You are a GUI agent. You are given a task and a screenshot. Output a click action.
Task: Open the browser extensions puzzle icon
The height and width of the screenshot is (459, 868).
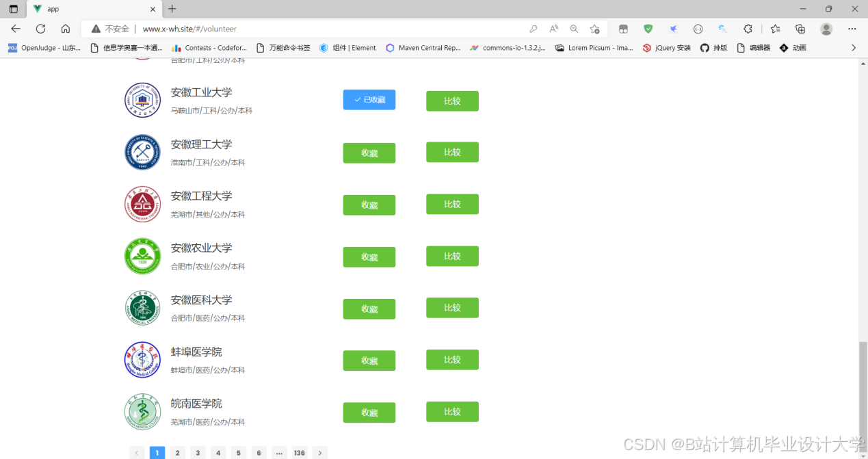pos(748,29)
